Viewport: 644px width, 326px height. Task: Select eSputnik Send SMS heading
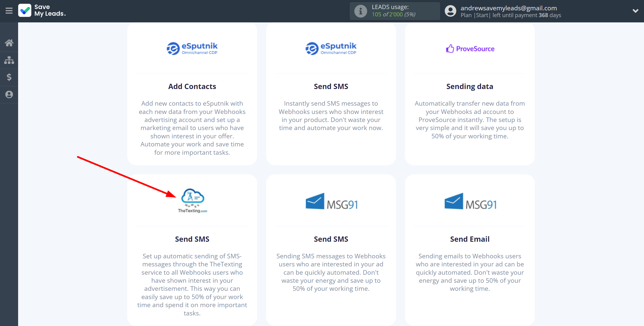coord(331,87)
